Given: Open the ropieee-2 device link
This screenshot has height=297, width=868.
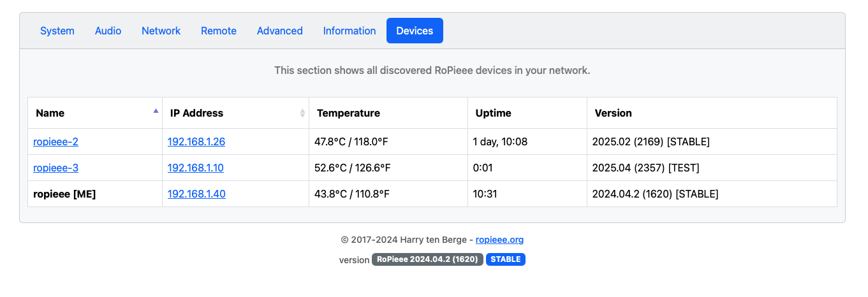Looking at the screenshot, I should [55, 141].
